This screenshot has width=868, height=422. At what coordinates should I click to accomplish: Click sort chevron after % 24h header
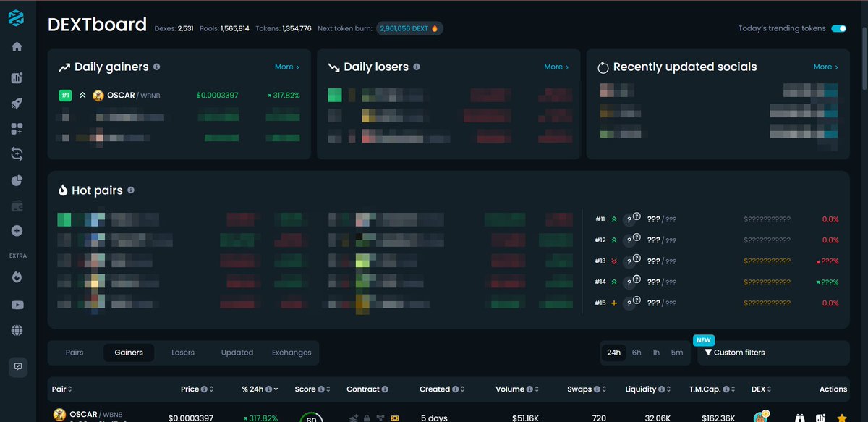[x=277, y=389]
